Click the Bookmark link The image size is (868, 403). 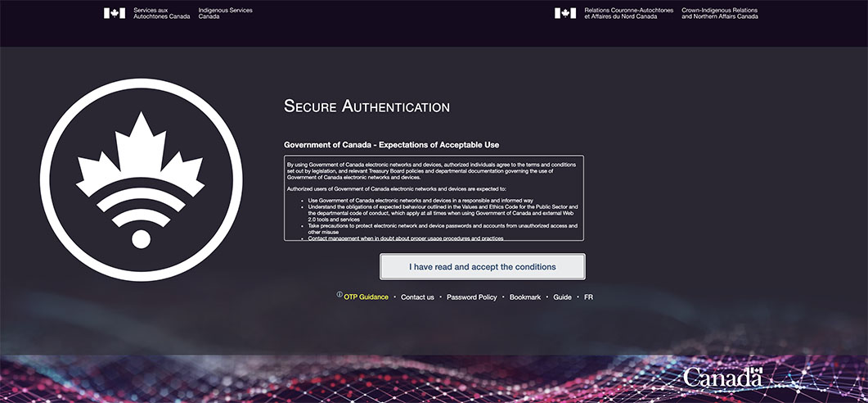point(525,297)
